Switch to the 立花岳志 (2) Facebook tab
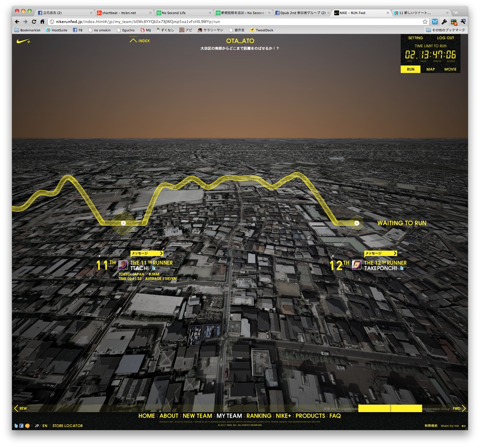Image resolution: width=480 pixels, height=448 pixels. pos(65,13)
